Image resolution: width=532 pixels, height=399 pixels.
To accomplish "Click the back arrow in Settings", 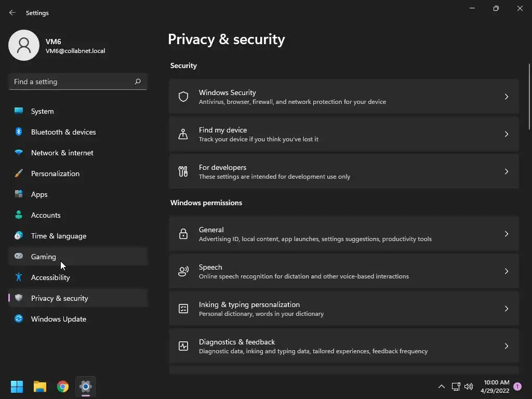I will (x=12, y=12).
